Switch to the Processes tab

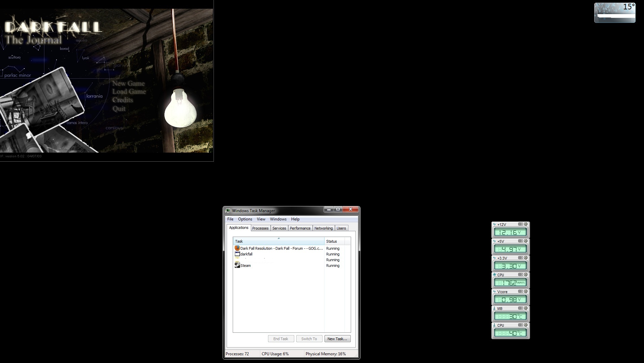(x=260, y=228)
